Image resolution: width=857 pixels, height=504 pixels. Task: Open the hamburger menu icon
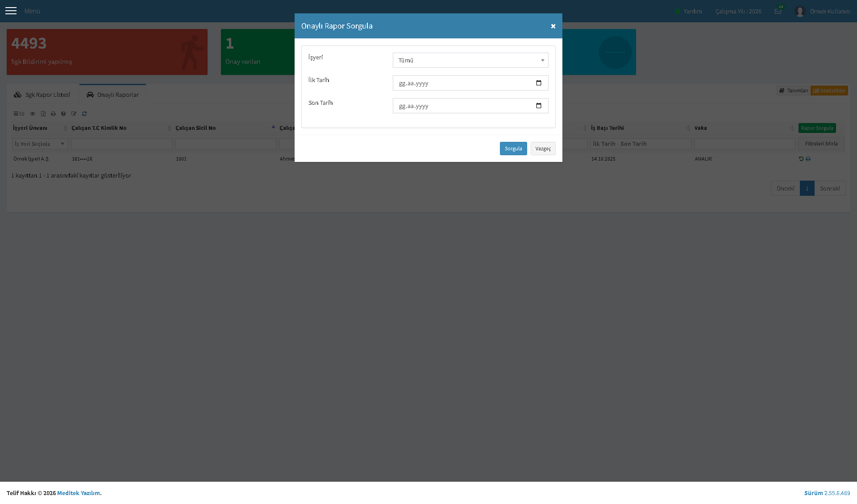click(11, 11)
